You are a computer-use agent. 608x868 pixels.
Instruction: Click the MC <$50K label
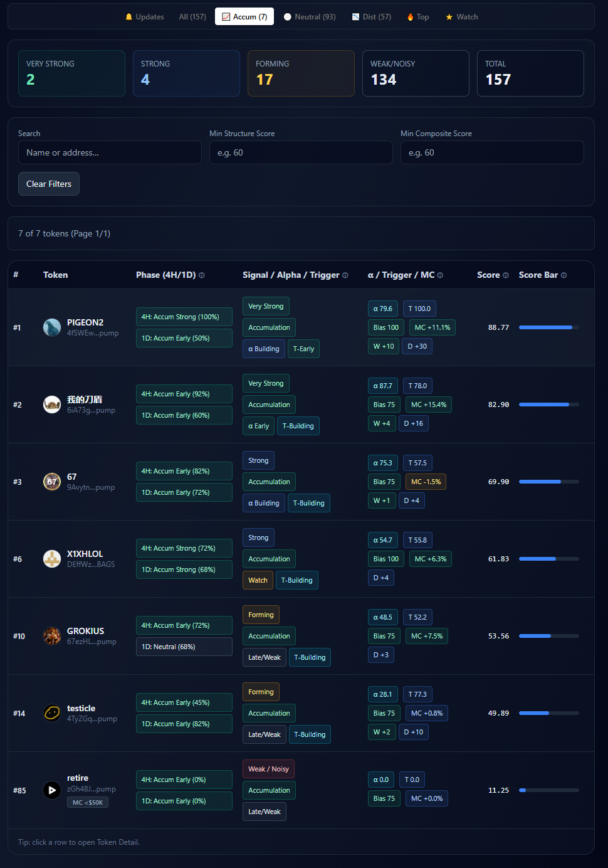pos(88,802)
